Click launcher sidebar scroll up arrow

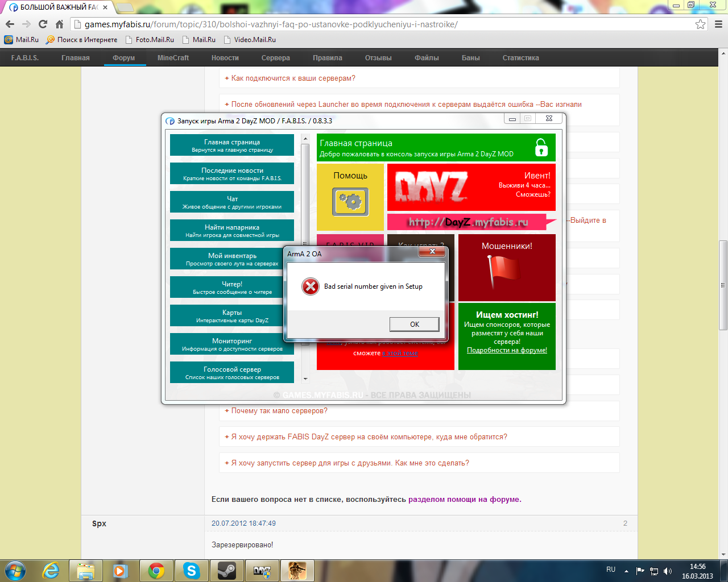click(x=305, y=138)
